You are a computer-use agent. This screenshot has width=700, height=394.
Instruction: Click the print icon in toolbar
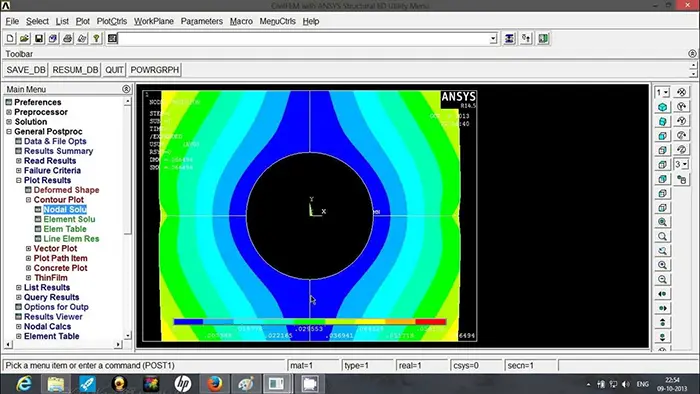(x=67, y=39)
